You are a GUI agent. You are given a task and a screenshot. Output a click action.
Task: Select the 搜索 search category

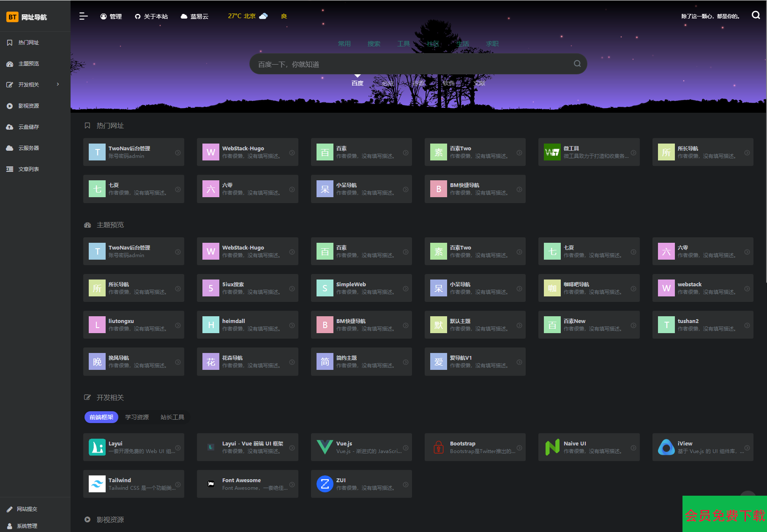pyautogui.click(x=374, y=43)
